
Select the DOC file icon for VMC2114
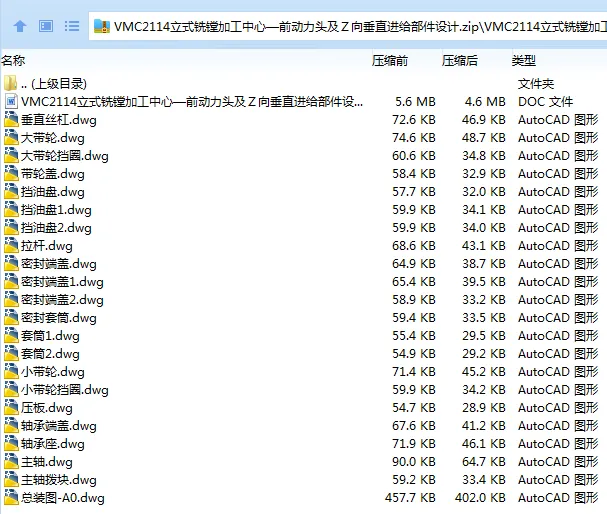(x=11, y=101)
